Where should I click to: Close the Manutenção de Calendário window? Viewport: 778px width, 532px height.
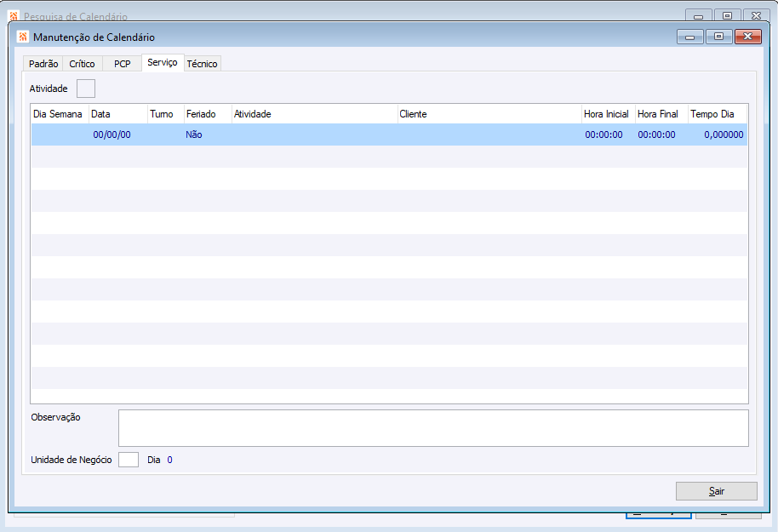[747, 37]
